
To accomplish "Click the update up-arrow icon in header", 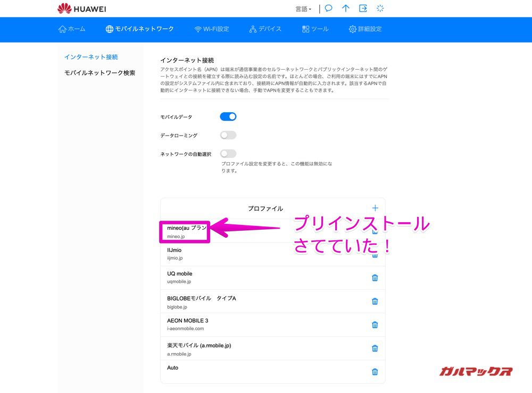I will pyautogui.click(x=346, y=9).
